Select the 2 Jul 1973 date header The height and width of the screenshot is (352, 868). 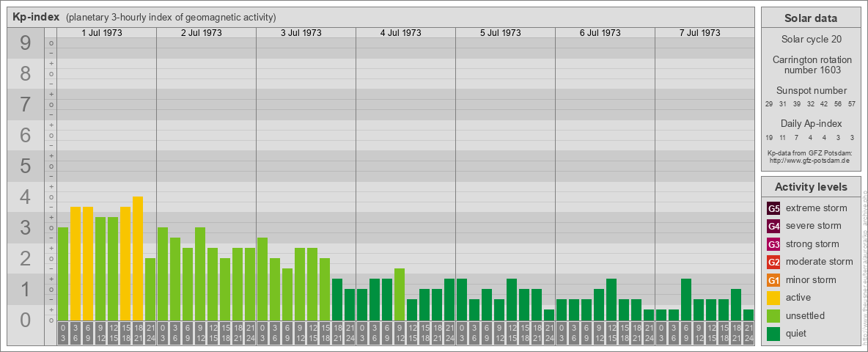pyautogui.click(x=202, y=33)
